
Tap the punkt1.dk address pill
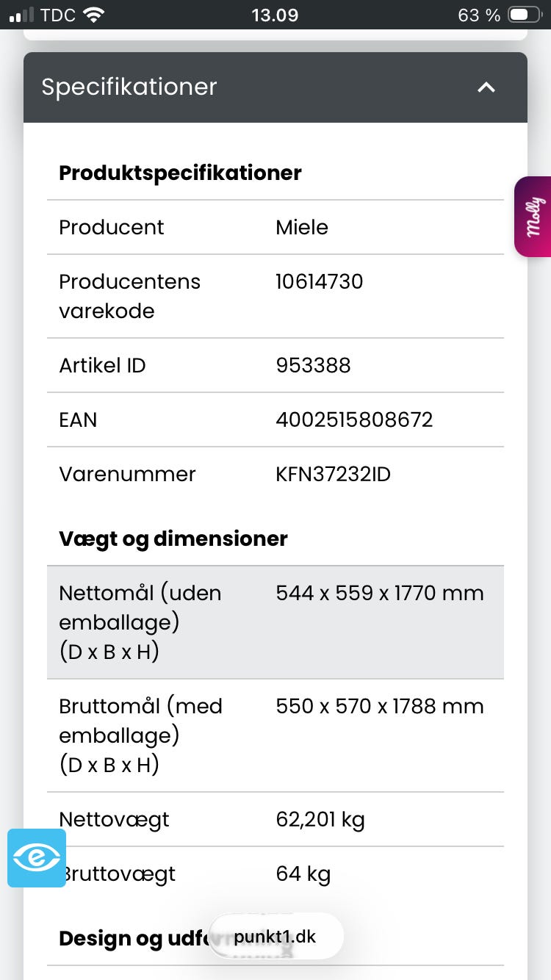[275, 937]
